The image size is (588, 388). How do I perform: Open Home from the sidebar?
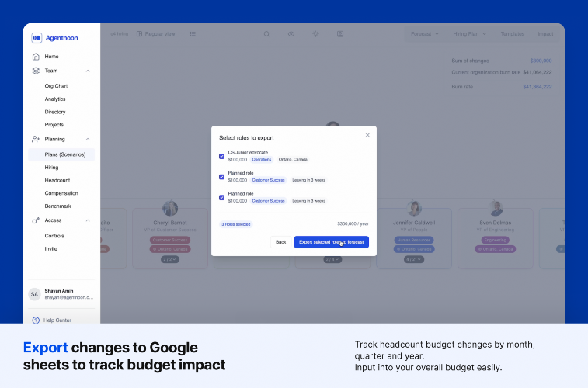click(51, 57)
